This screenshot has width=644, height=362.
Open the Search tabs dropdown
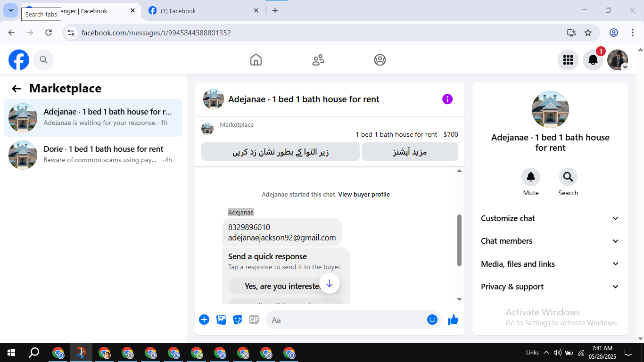coord(10,10)
